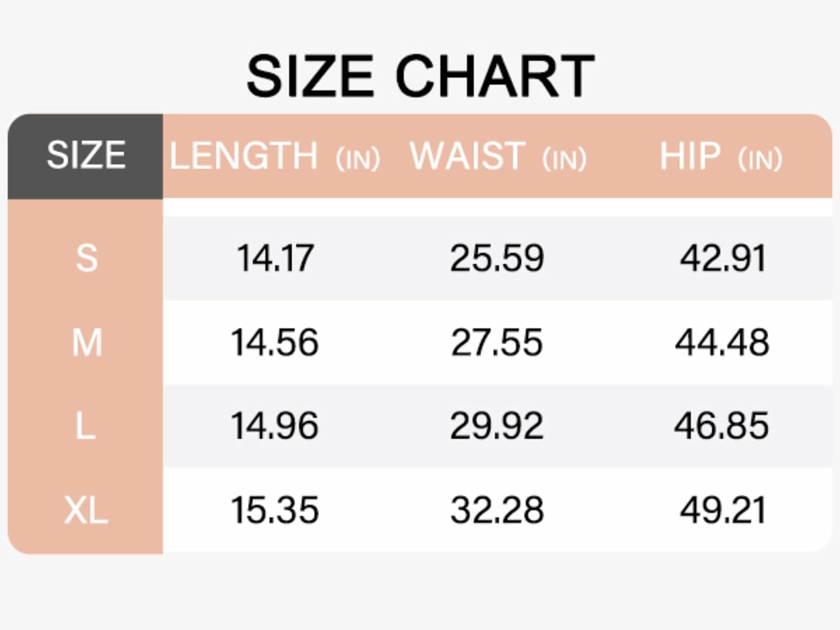
Task: Click the 14.56 length value
Action: tap(274, 342)
